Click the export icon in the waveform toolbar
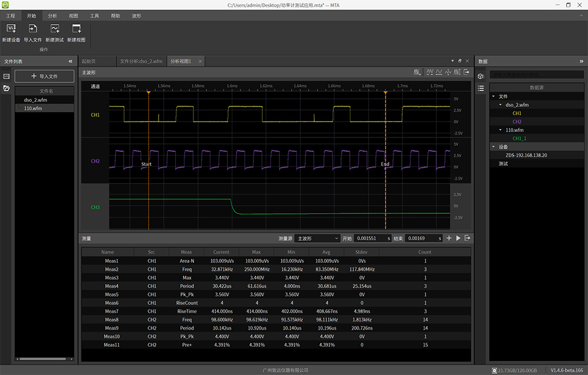The width and height of the screenshot is (588, 375). click(x=466, y=72)
